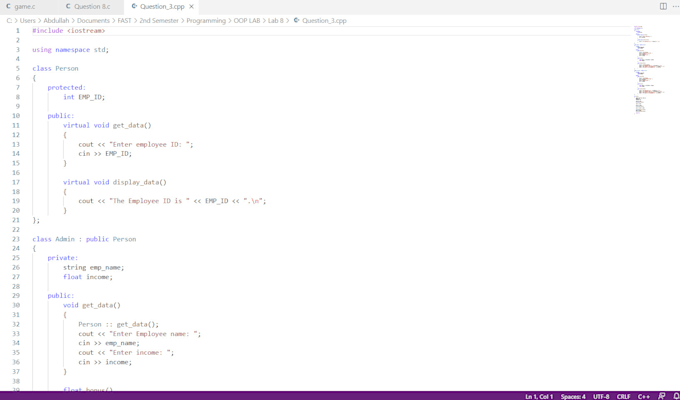
Task: Change end of line sequence CRLF
Action: click(x=624, y=397)
